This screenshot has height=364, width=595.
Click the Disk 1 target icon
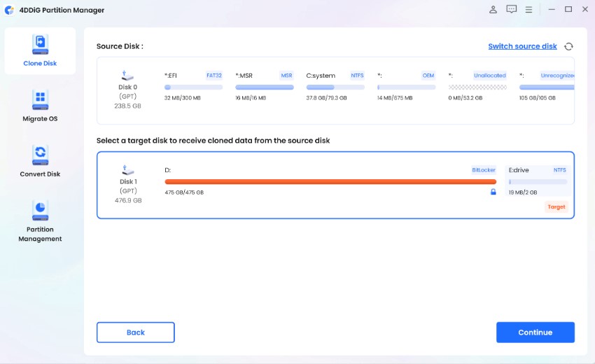127,169
